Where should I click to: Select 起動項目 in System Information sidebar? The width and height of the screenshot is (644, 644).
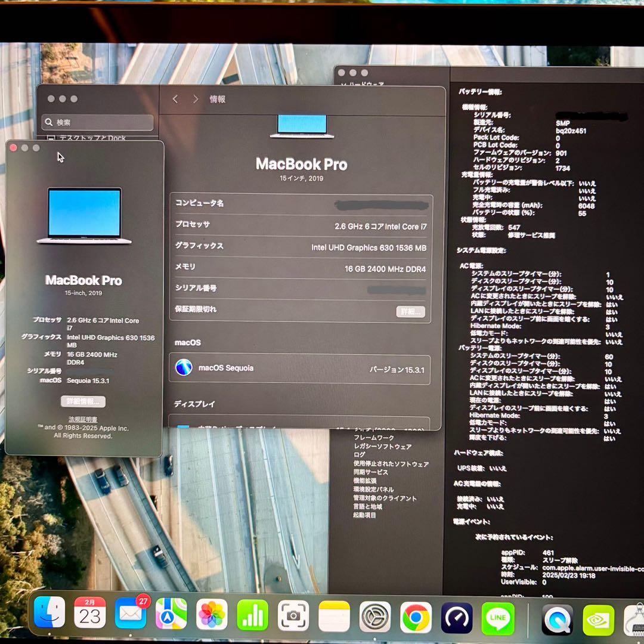pyautogui.click(x=365, y=515)
